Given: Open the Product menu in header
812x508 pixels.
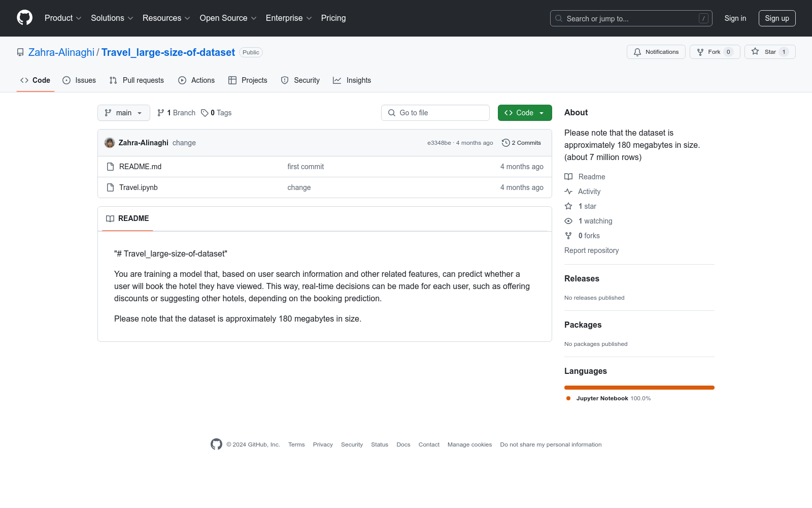Looking at the screenshot, I should [63, 18].
